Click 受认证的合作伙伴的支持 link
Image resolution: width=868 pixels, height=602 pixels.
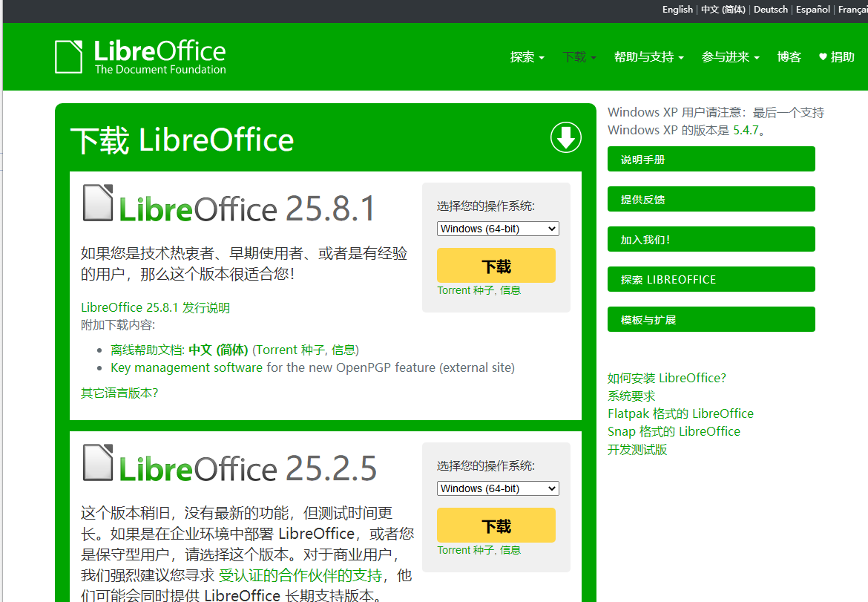coord(300,575)
